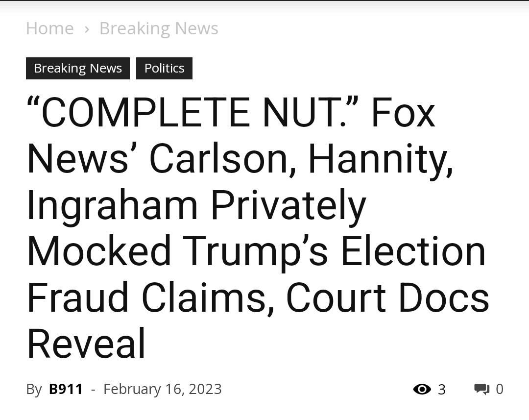Click the view count number 3
Viewport: 529px width, 420px height.
(x=442, y=390)
